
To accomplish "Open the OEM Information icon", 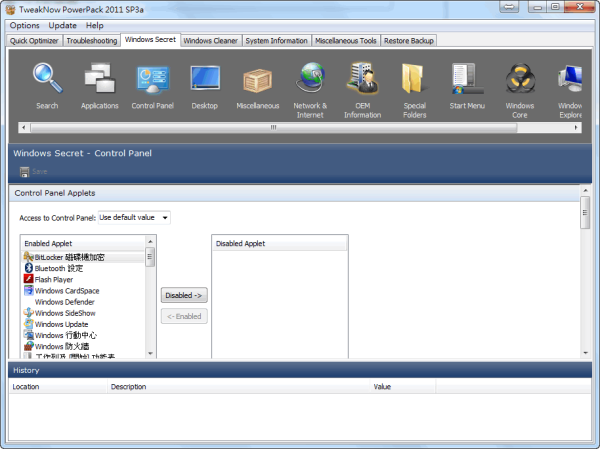I will click(363, 78).
